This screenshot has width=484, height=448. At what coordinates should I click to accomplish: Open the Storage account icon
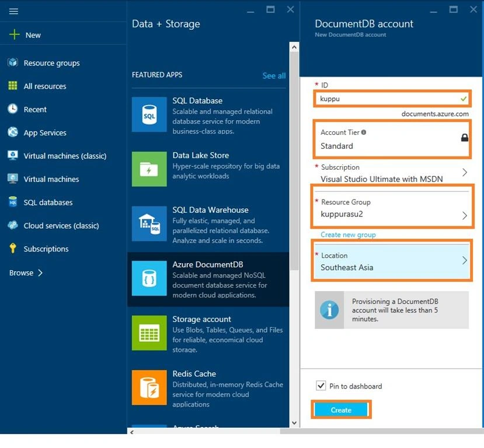[x=149, y=332]
